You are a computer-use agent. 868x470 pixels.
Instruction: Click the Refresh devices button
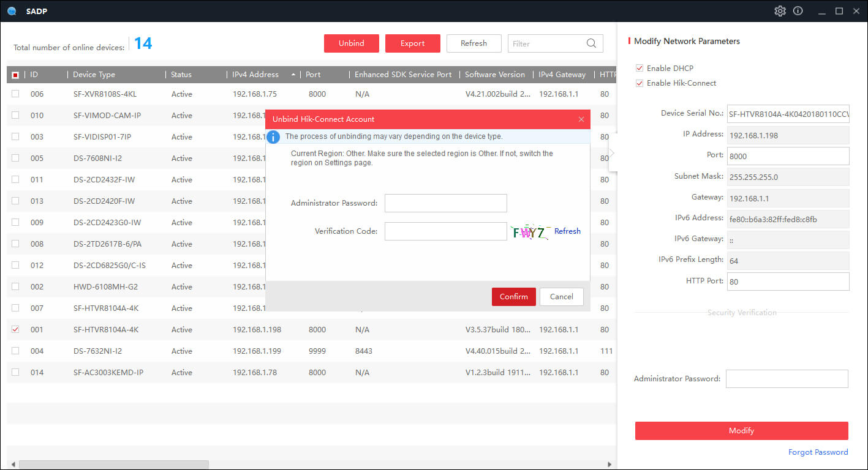pos(474,43)
